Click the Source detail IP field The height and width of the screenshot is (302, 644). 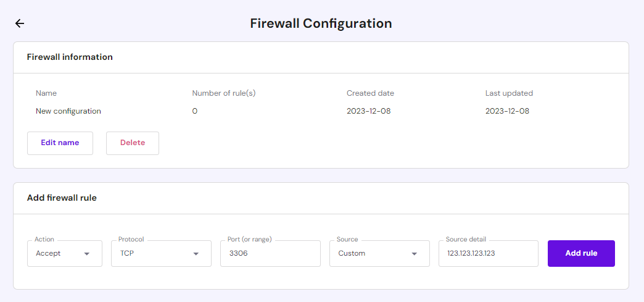tap(488, 253)
